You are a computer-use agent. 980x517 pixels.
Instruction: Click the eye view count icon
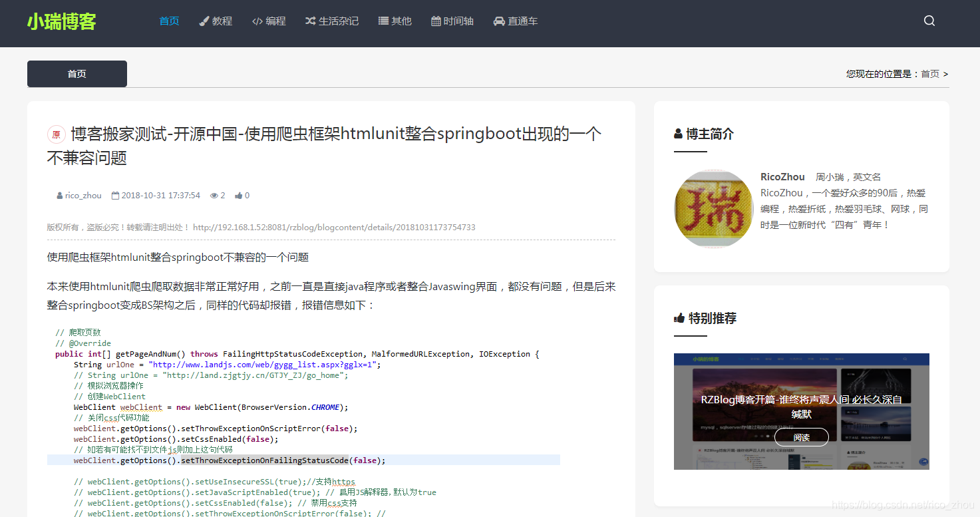pyautogui.click(x=214, y=196)
